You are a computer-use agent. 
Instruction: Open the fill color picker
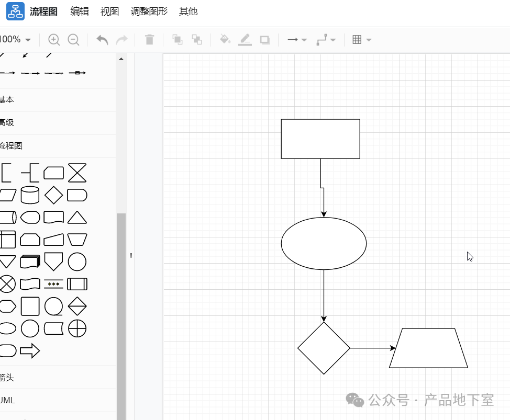click(225, 40)
